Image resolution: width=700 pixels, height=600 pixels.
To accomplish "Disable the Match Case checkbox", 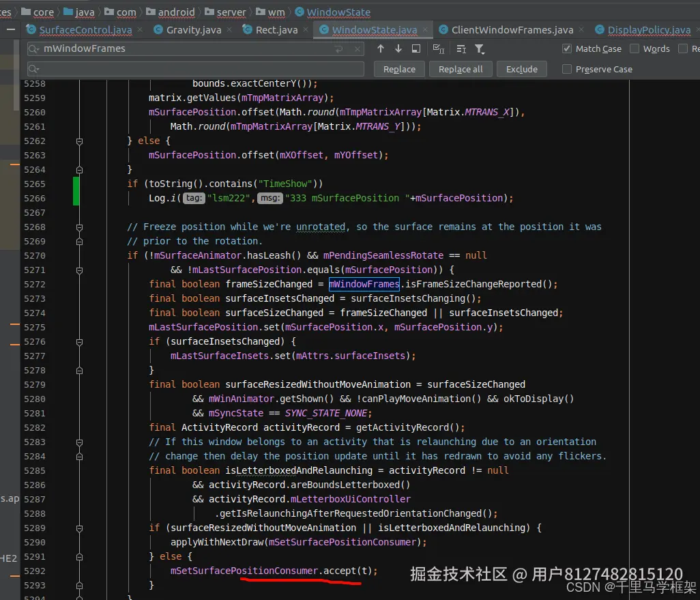I will pyautogui.click(x=566, y=48).
